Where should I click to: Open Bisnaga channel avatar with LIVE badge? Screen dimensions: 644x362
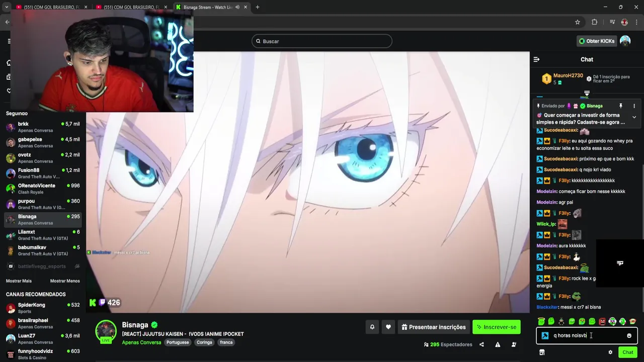point(106,331)
